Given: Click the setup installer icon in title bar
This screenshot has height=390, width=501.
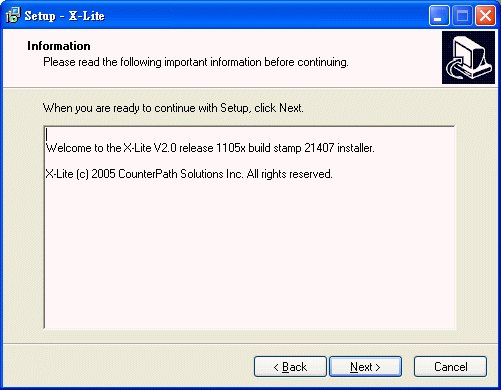Looking at the screenshot, I should [13, 15].
